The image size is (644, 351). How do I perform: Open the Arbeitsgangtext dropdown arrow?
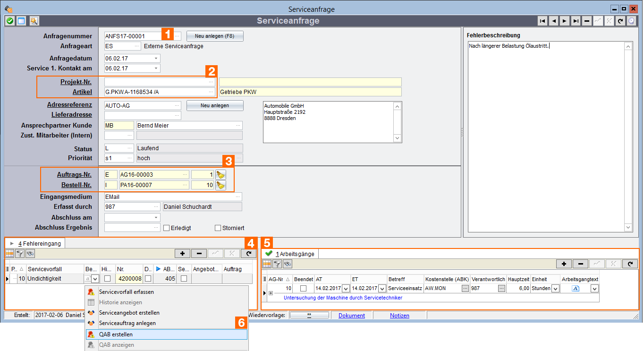pos(594,289)
